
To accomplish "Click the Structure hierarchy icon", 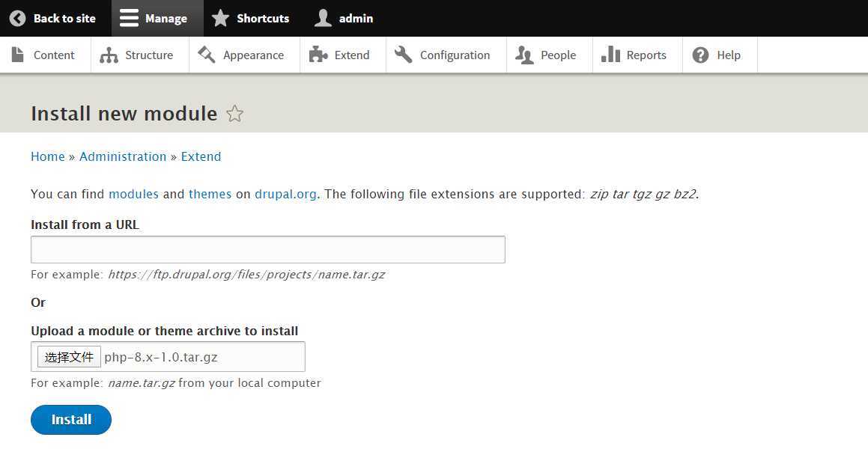I will coord(109,55).
